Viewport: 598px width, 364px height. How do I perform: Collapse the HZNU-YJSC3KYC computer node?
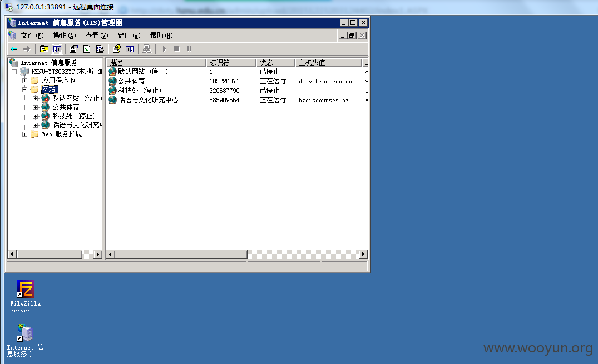[x=14, y=72]
